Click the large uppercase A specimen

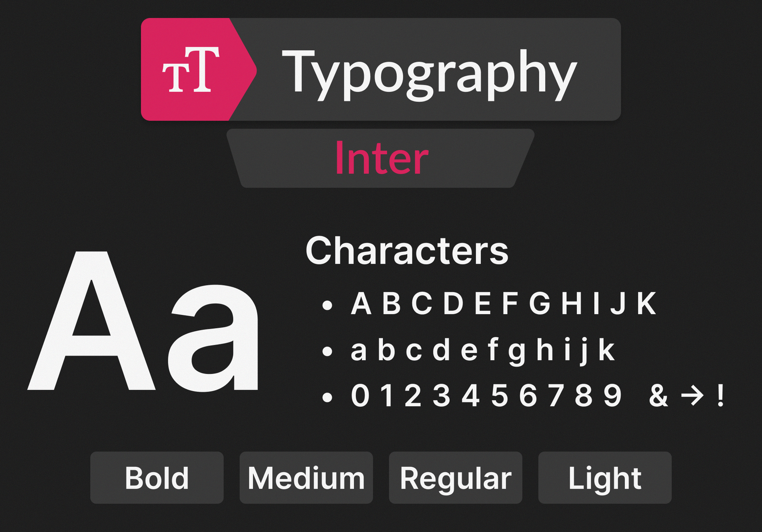click(x=91, y=321)
